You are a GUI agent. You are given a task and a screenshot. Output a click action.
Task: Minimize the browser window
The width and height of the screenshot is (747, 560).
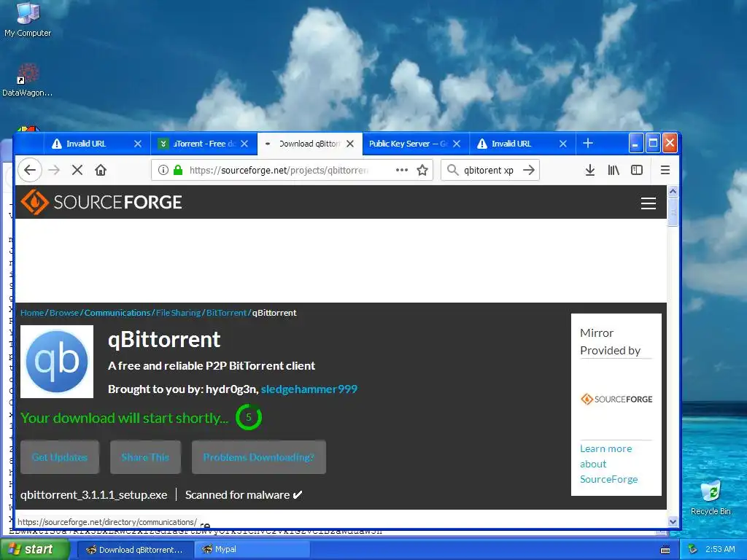point(636,144)
